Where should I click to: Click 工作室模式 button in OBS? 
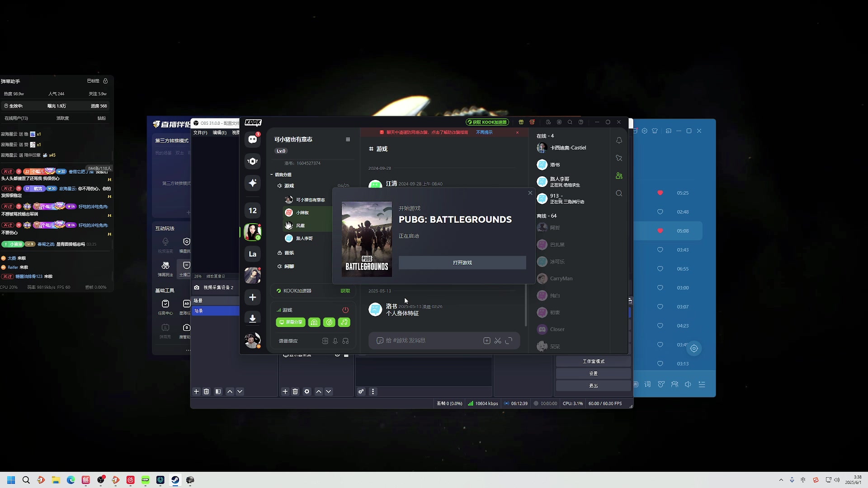coord(593,361)
